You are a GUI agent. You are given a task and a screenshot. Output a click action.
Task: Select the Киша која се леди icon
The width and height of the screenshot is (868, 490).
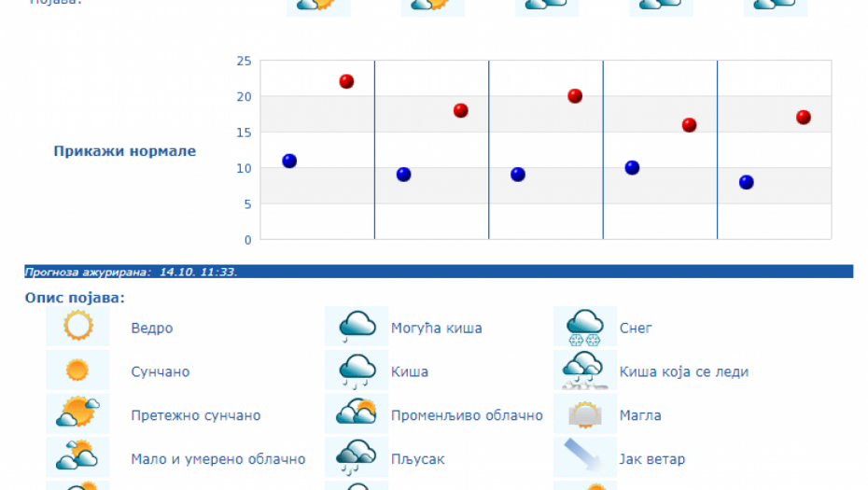585,371
